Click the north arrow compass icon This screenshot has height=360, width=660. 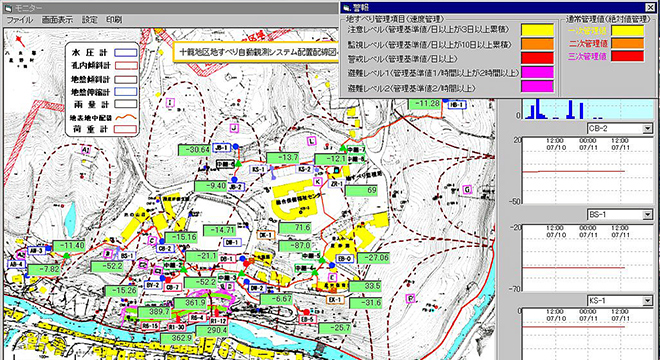tap(20, 41)
